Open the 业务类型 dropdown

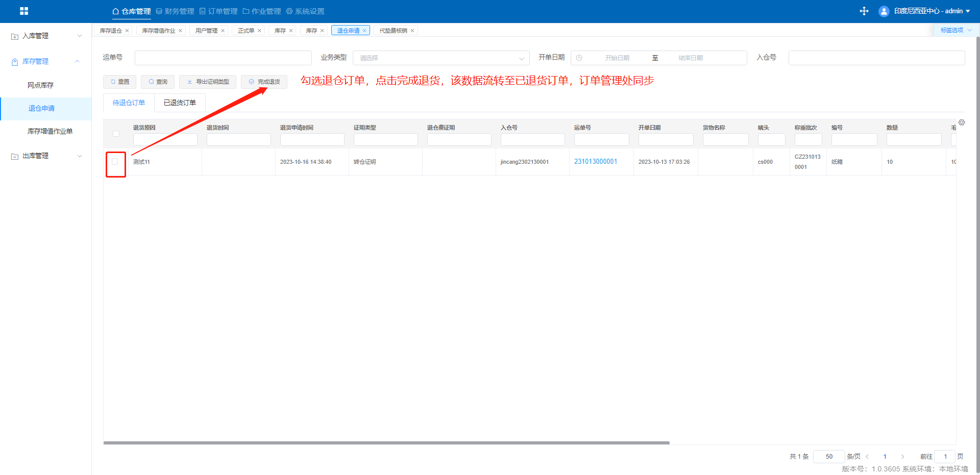click(441, 58)
